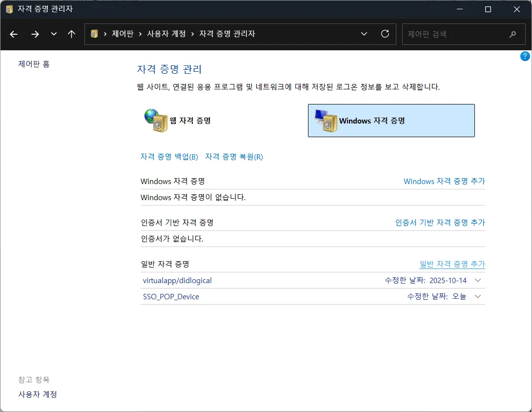Click the 수정한 날짜: 2025-10-14 text
Screen dimensions: 532x412
pyautogui.click(x=426, y=280)
